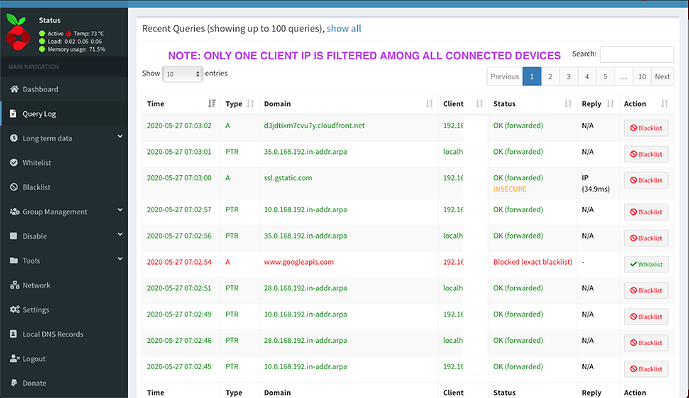This screenshot has width=689, height=398.
Task: Sort by Time column sort icon
Action: pos(212,104)
